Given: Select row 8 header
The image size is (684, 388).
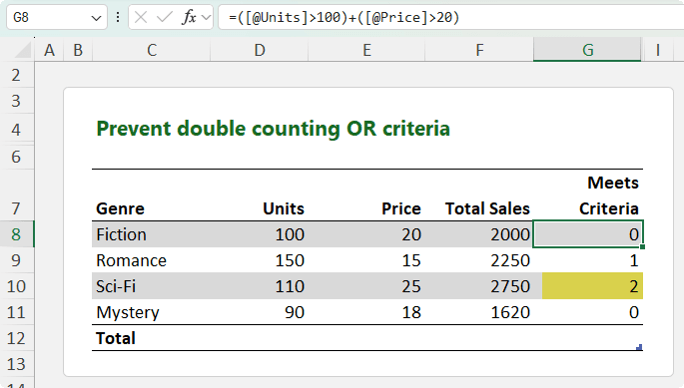Looking at the screenshot, I should pos(17,234).
